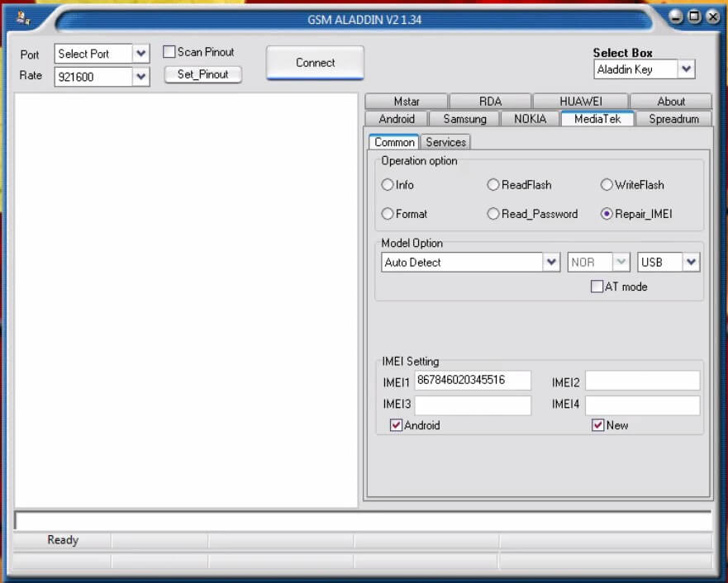Switch to the Samsung tab
This screenshot has width=728, height=583.
click(x=464, y=118)
